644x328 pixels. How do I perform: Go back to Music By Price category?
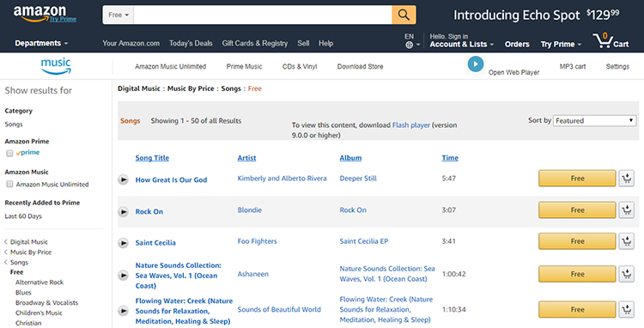31,252
